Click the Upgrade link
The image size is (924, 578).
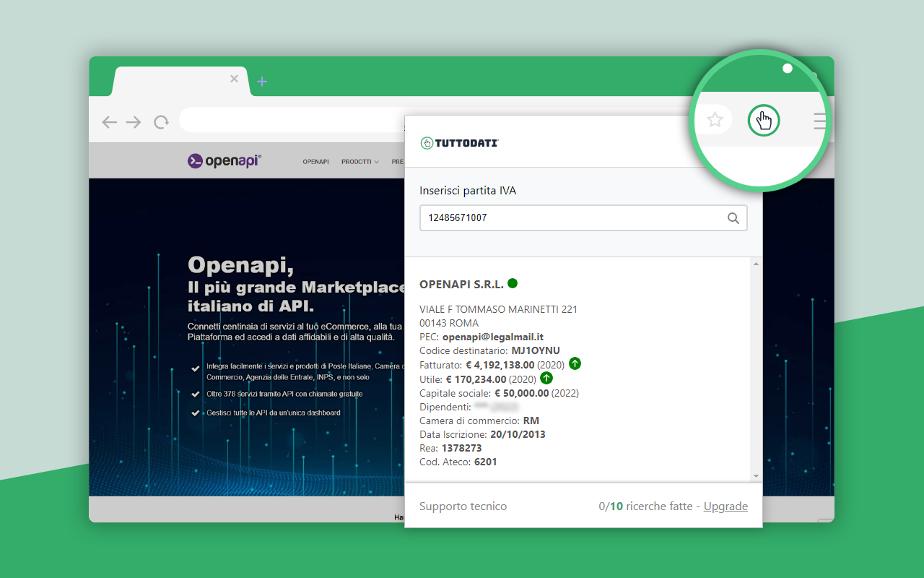[725, 506]
